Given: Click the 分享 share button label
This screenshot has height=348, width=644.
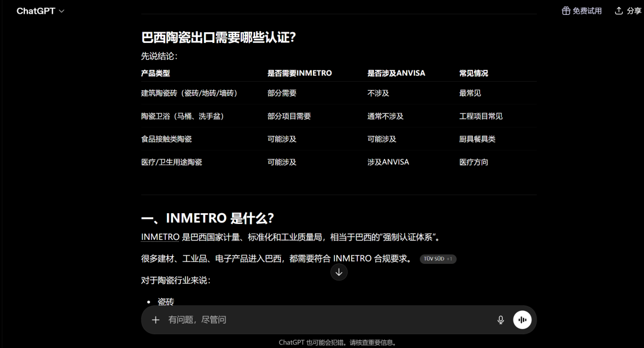Looking at the screenshot, I should (x=634, y=11).
